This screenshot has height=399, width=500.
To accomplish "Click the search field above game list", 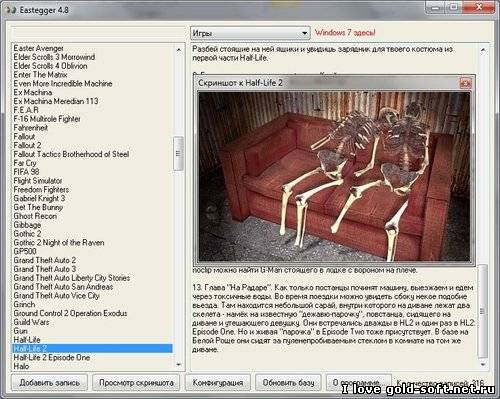I will [x=98, y=33].
